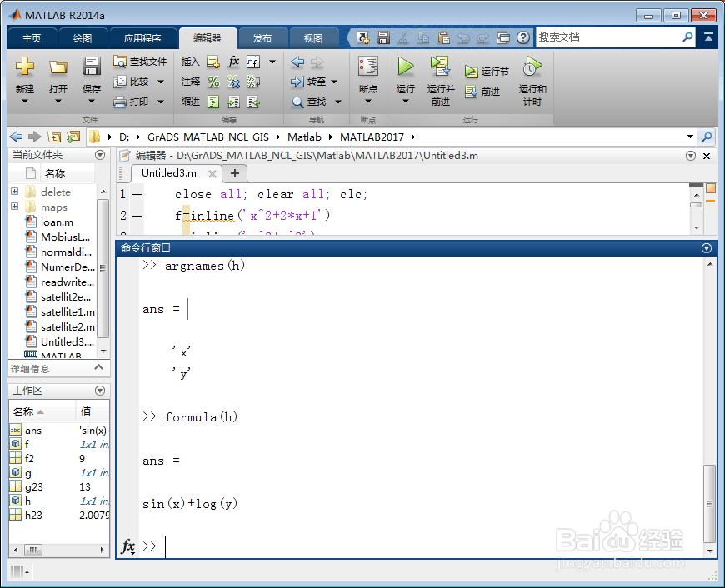Run the script with green Run icon
Image resolution: width=725 pixels, height=588 pixels.
tap(406, 67)
